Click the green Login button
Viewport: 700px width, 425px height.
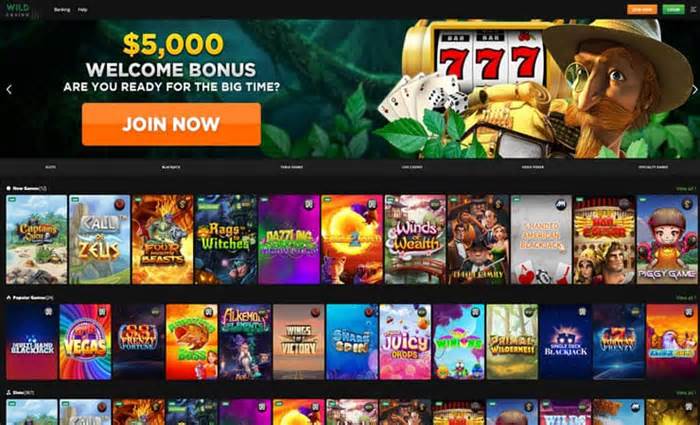pyautogui.click(x=673, y=9)
